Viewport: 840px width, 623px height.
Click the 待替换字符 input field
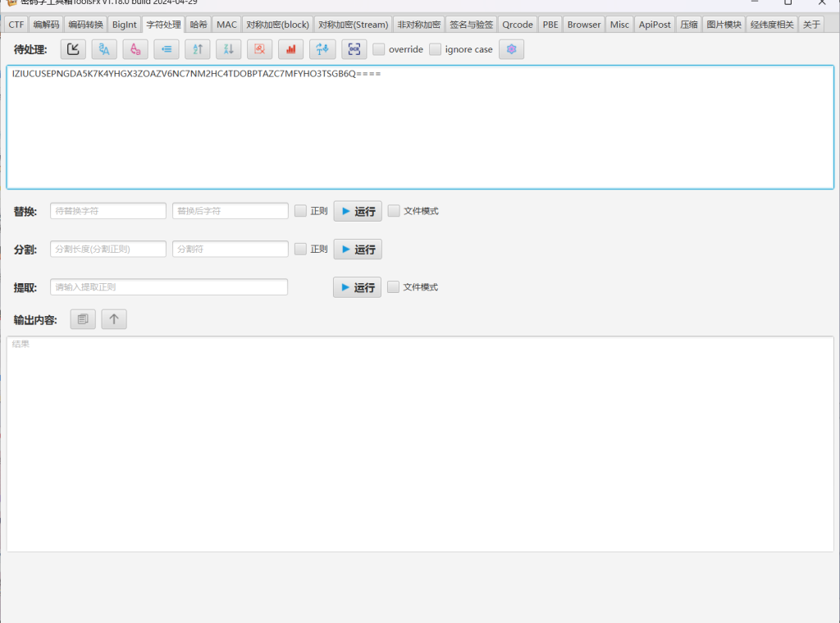pyautogui.click(x=108, y=211)
